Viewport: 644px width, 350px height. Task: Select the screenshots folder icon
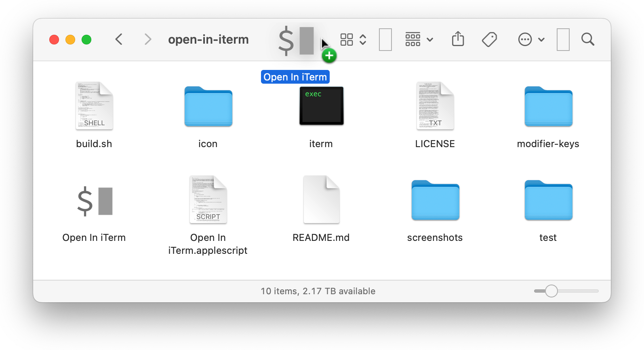pyautogui.click(x=435, y=200)
